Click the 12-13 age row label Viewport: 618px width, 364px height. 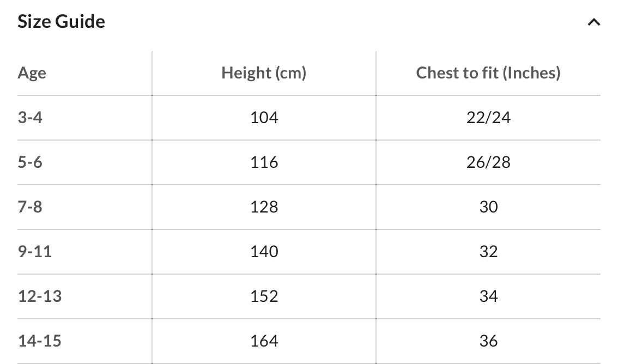click(40, 296)
